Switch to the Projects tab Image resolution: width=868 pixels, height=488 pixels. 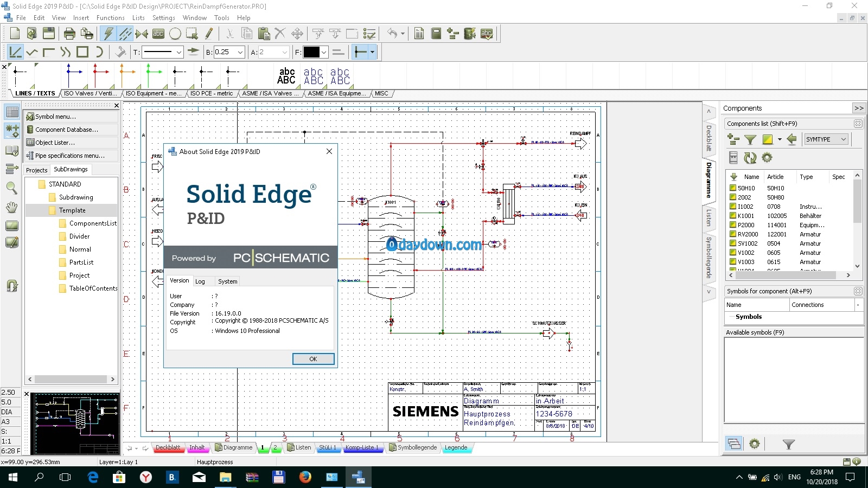click(x=37, y=170)
